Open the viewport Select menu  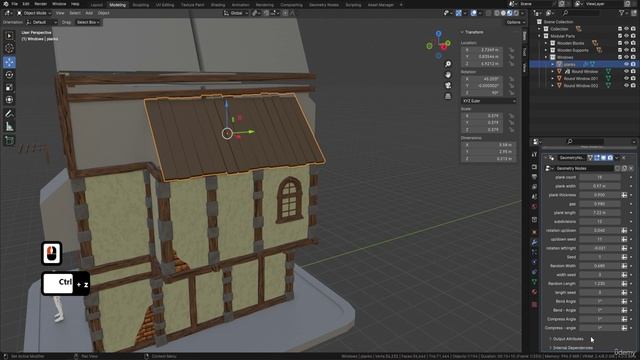[x=75, y=13]
